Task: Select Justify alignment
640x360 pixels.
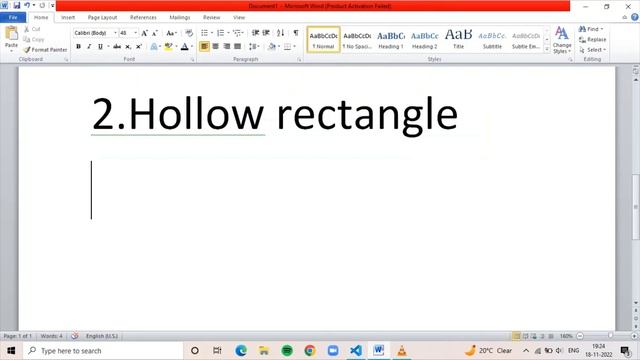Action: pyautogui.click(x=237, y=47)
